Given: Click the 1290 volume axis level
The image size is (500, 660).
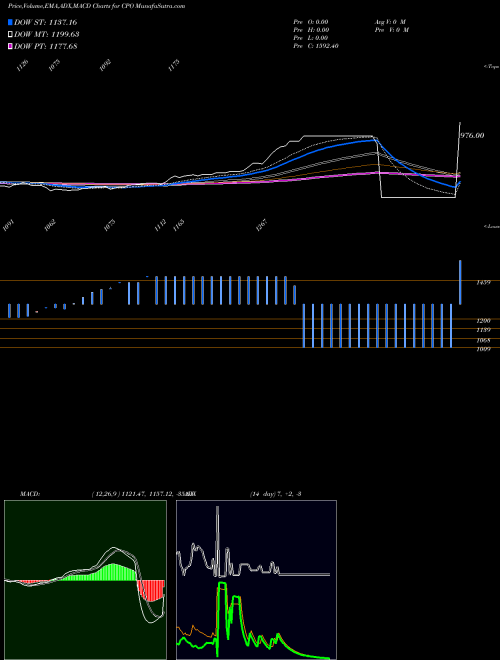Looking at the screenshot, I should [483, 321].
